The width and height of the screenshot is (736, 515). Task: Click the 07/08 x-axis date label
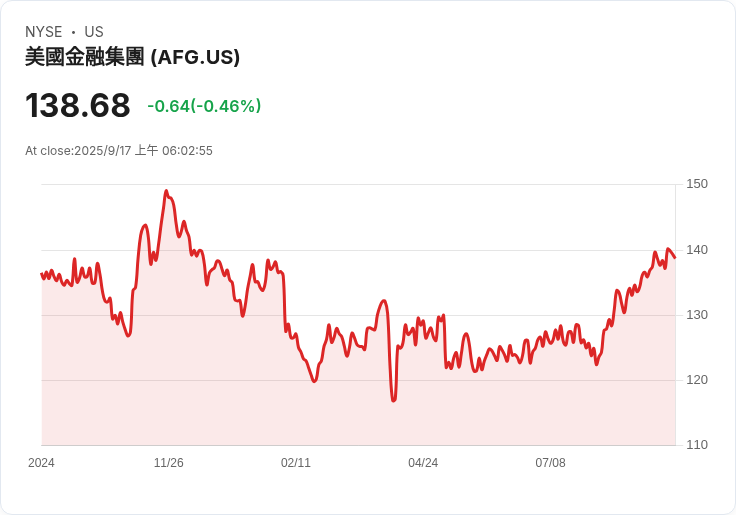[x=550, y=463]
